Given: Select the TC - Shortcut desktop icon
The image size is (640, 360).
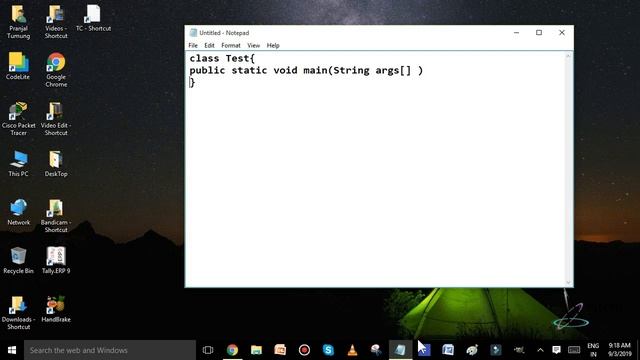Looking at the screenshot, I should click(x=93, y=18).
